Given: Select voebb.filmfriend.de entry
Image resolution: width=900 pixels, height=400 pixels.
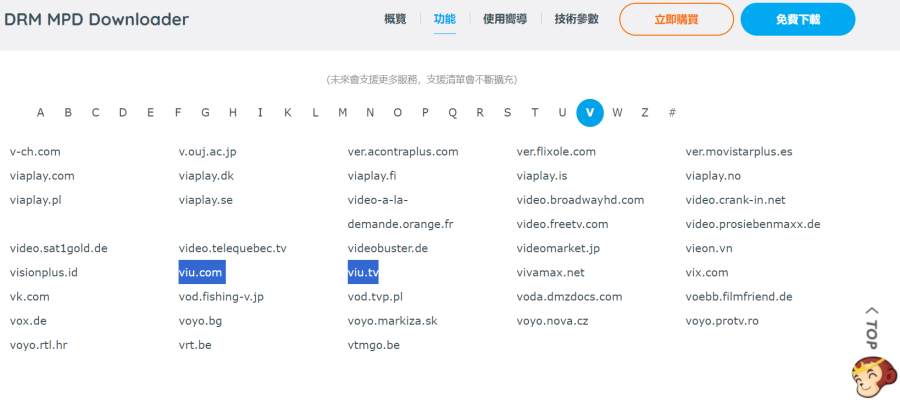Looking at the screenshot, I should pyautogui.click(x=739, y=297).
